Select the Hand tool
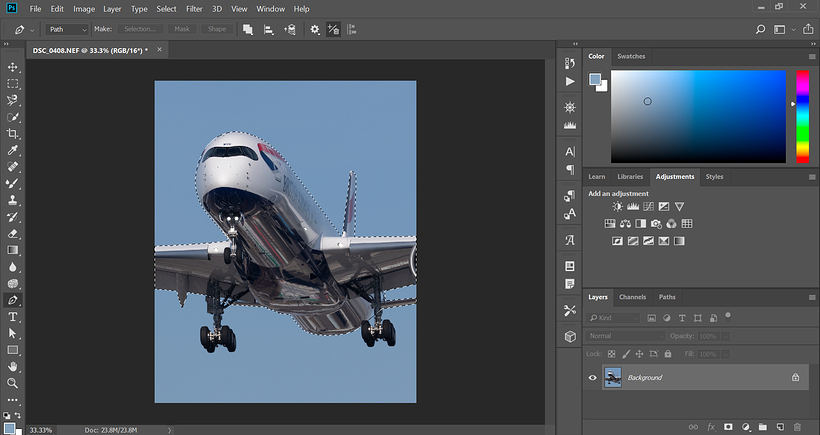The image size is (820, 435). coord(13,367)
